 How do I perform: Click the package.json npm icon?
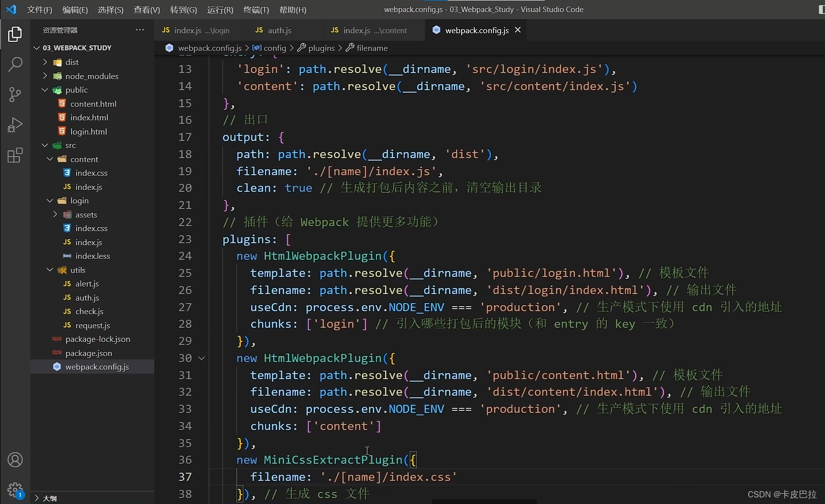pyautogui.click(x=57, y=353)
